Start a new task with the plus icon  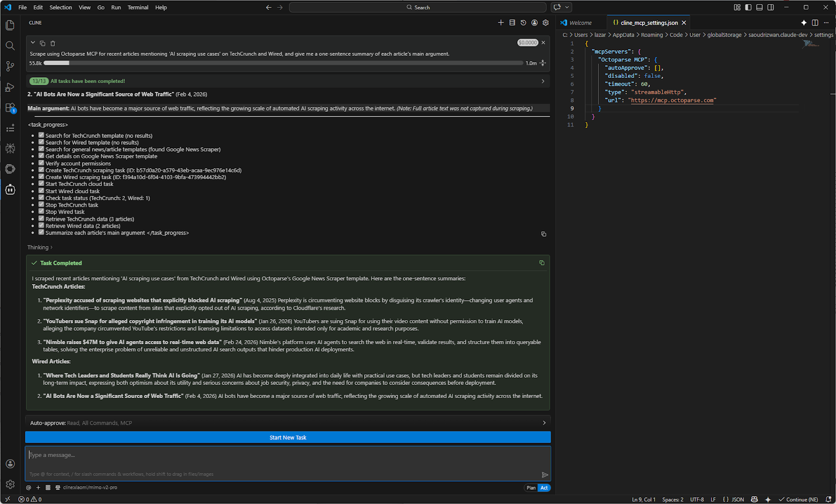pos(501,22)
